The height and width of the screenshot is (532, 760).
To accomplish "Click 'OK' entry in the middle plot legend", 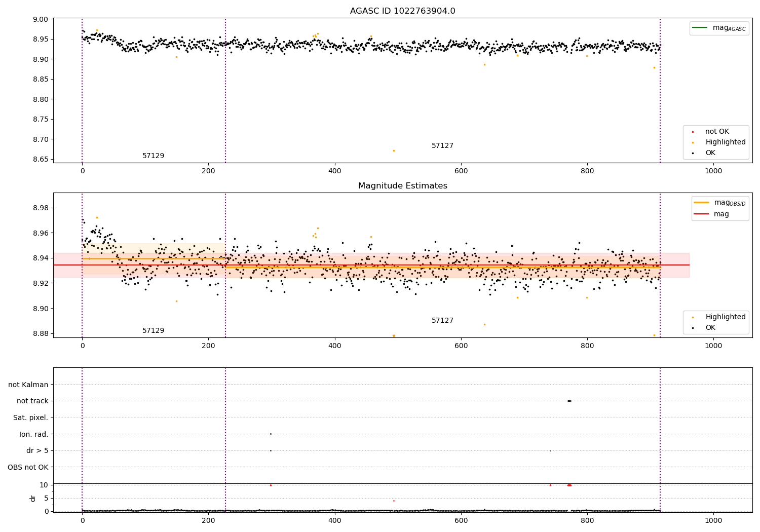I will pos(704,328).
